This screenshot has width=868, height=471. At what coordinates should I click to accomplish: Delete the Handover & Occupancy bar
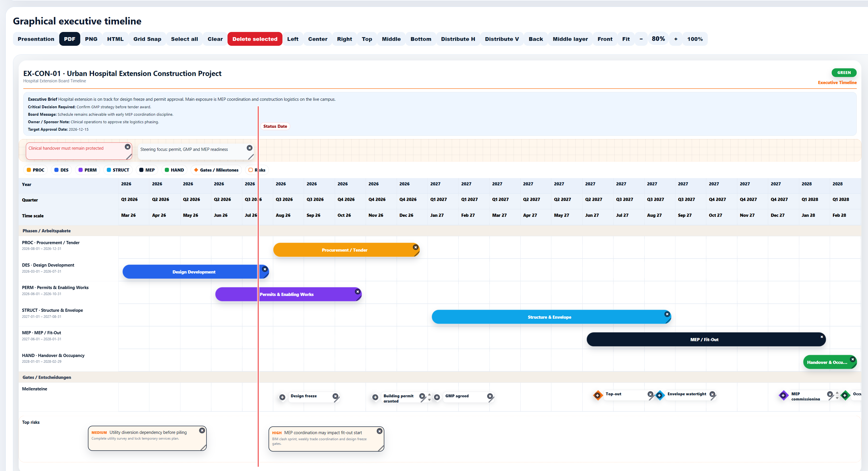click(x=852, y=359)
